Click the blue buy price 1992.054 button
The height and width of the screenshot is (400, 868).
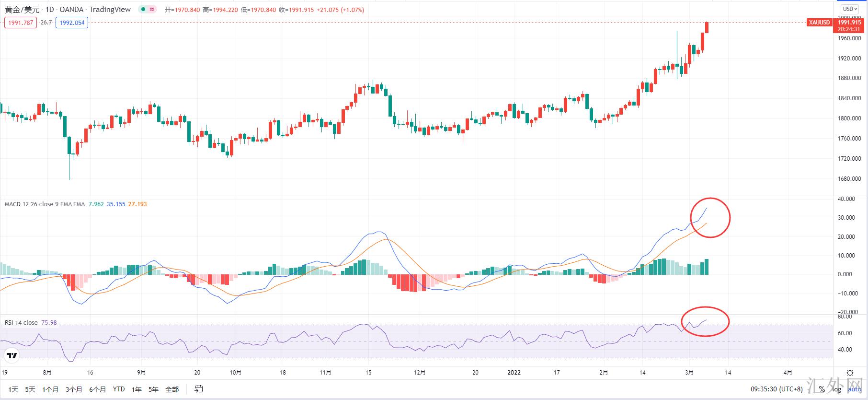72,23
